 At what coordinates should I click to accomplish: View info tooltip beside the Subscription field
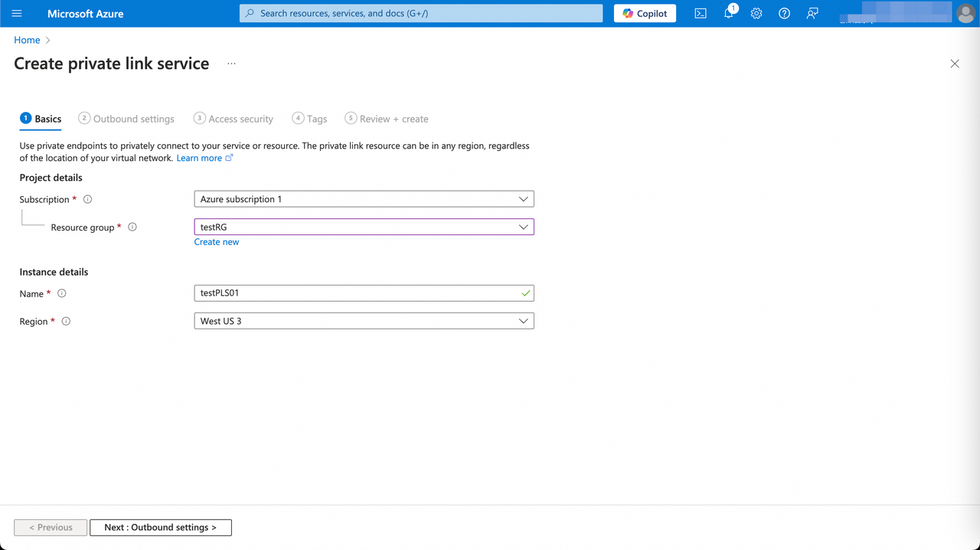tap(87, 199)
